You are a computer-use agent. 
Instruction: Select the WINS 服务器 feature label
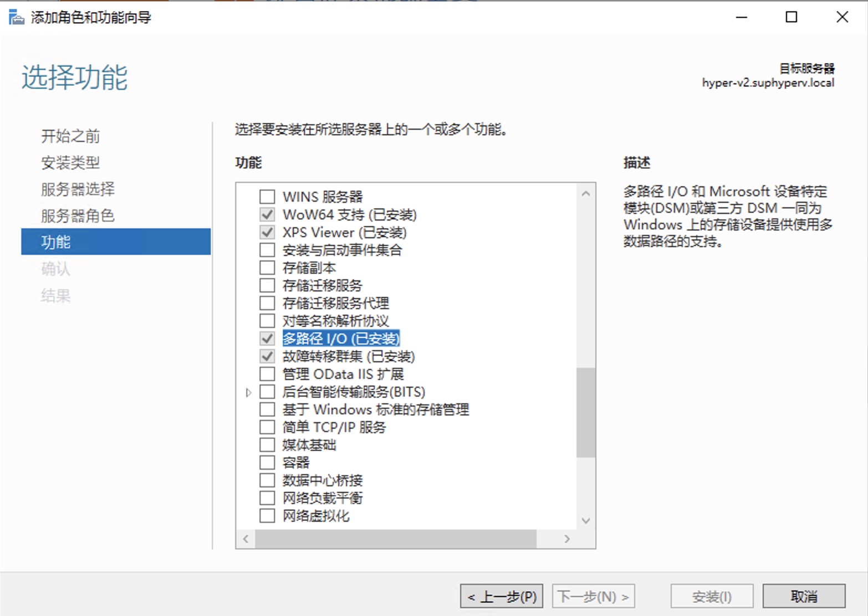click(323, 197)
